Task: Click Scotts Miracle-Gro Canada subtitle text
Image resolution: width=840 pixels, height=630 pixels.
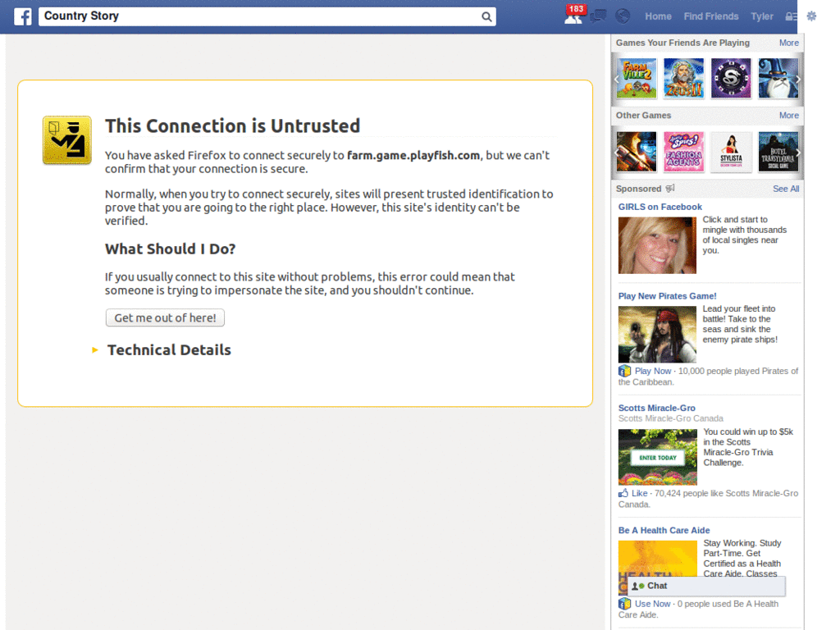Action: (671, 418)
